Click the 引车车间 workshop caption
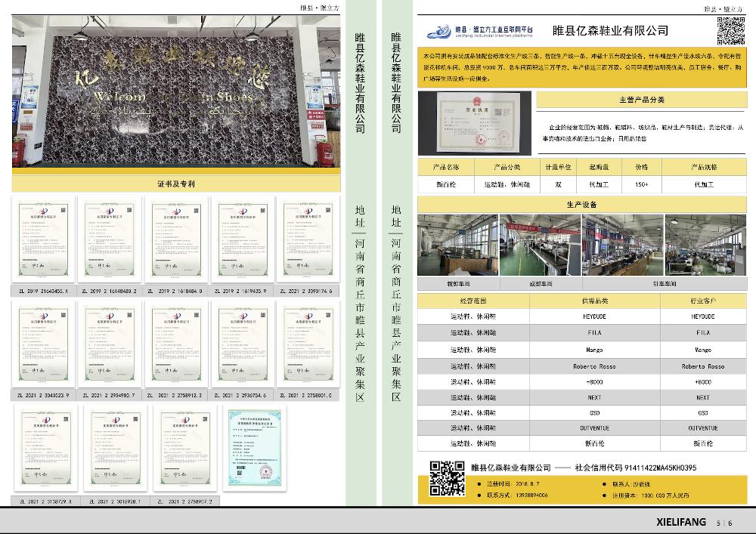Image resolution: width=756 pixels, height=534 pixels. click(665, 283)
